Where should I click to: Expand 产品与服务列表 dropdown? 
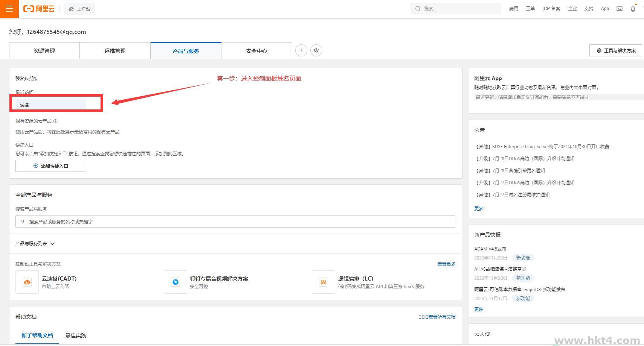coord(35,244)
